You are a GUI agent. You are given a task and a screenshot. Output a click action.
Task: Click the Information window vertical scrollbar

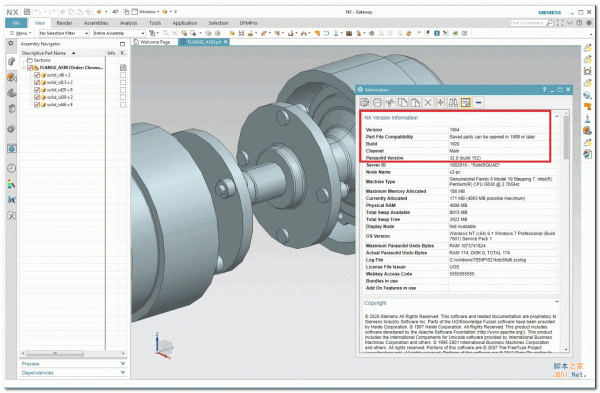566,231
